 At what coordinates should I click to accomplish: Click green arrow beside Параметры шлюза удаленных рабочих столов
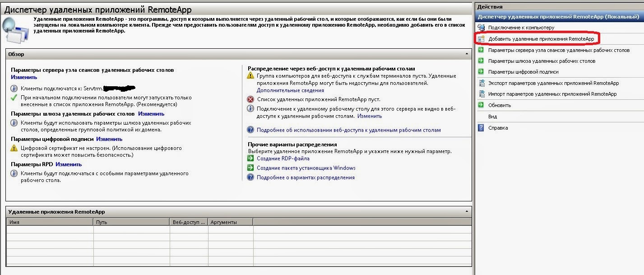coord(481,61)
